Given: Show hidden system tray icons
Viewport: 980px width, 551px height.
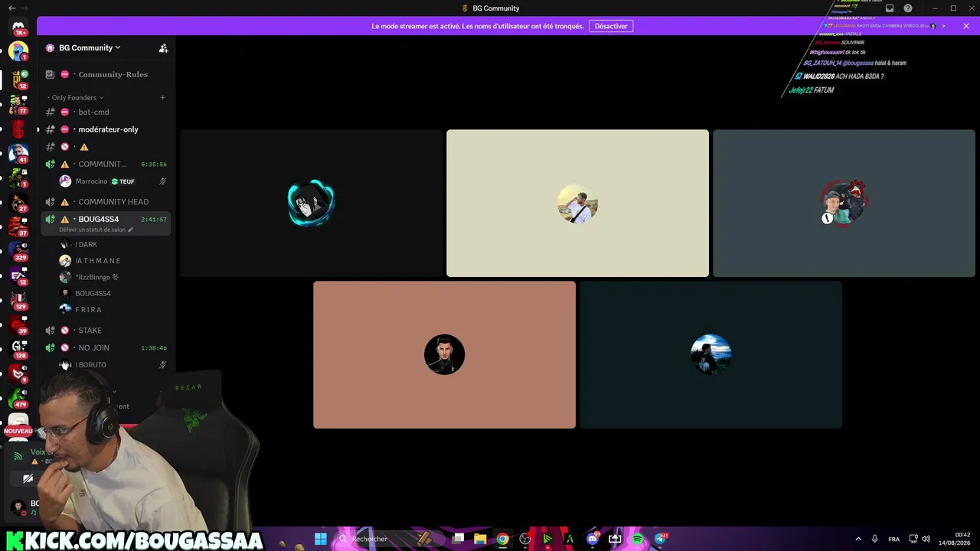Looking at the screenshot, I should pos(857,539).
